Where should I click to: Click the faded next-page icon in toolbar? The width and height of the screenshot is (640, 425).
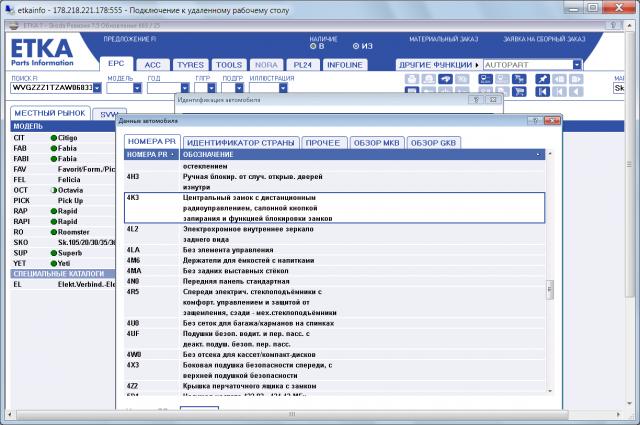576,79
